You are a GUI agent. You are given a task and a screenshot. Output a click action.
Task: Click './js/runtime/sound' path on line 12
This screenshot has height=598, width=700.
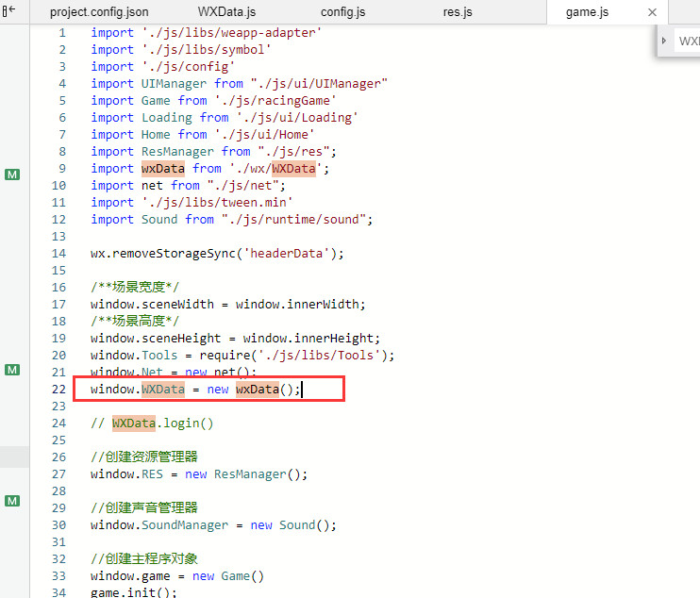click(x=293, y=219)
